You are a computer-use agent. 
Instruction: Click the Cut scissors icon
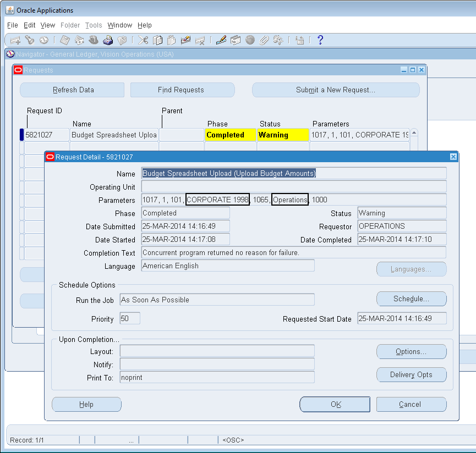point(143,40)
